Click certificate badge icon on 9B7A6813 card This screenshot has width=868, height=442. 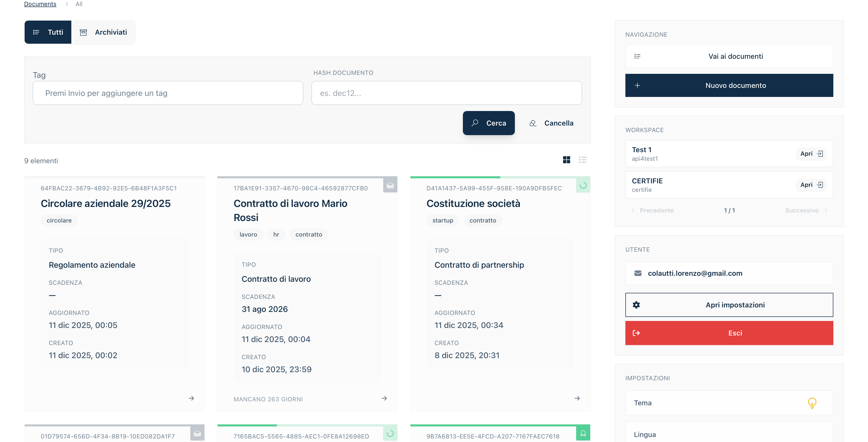[583, 433]
